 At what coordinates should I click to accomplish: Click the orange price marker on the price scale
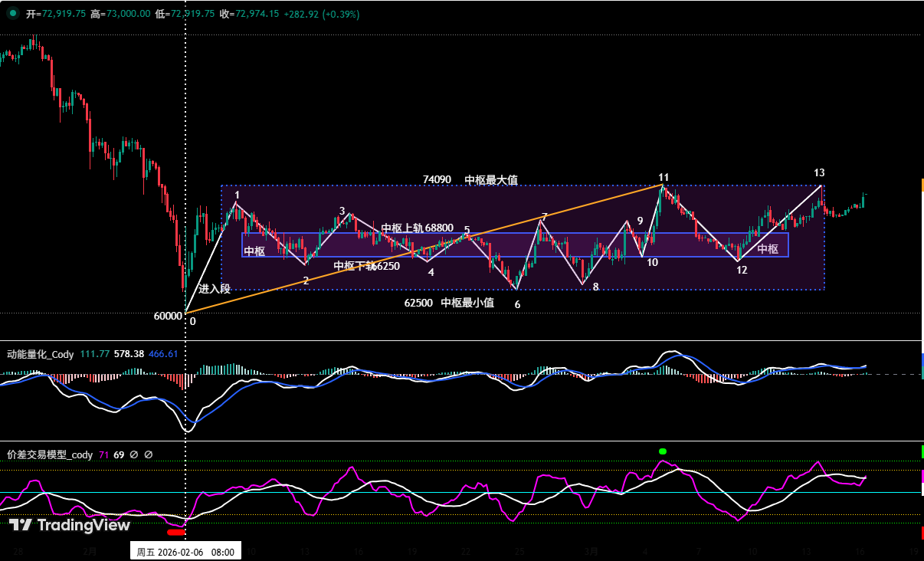pos(922,185)
